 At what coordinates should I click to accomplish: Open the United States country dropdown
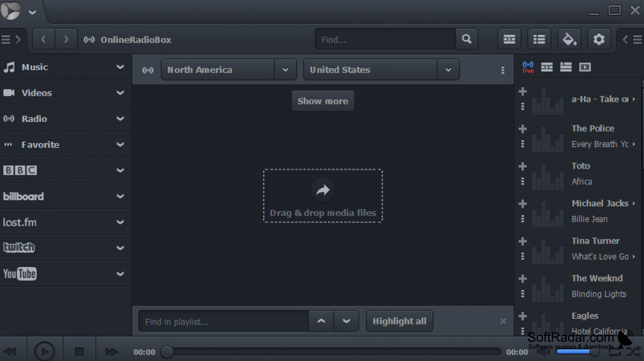(448, 70)
